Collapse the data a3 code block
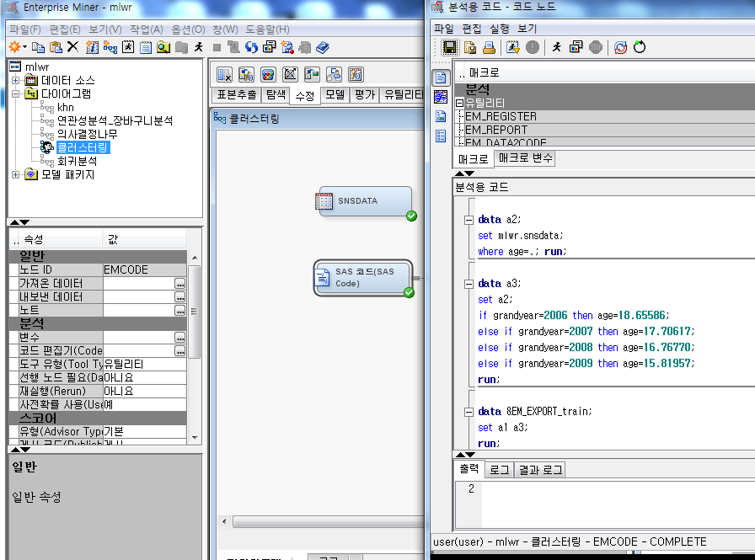The image size is (755, 560). pyautogui.click(x=469, y=284)
